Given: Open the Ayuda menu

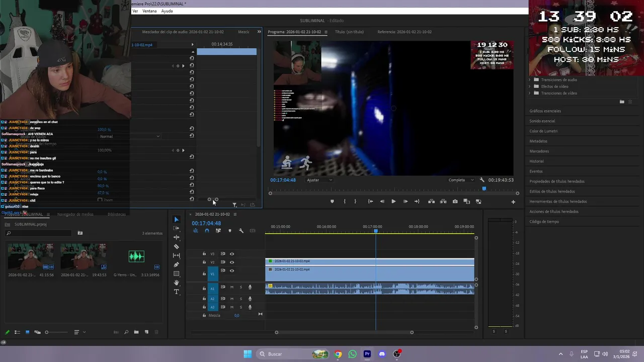Looking at the screenshot, I should [x=167, y=11].
